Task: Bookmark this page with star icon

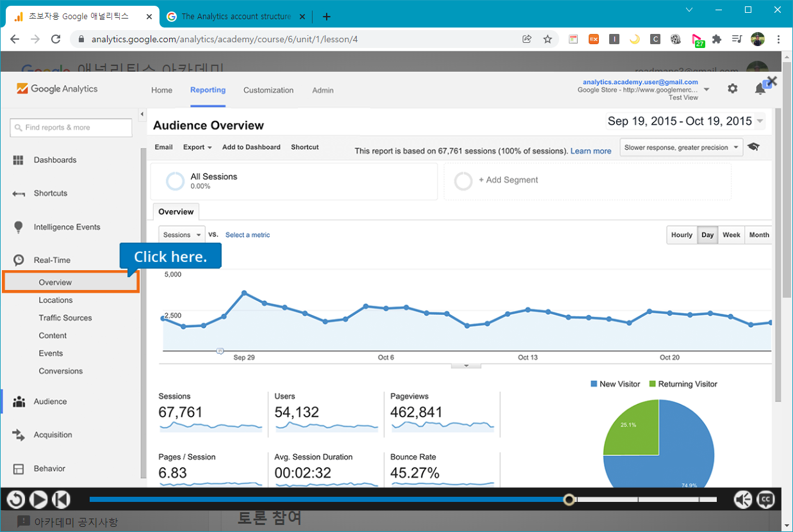Action: tap(548, 39)
